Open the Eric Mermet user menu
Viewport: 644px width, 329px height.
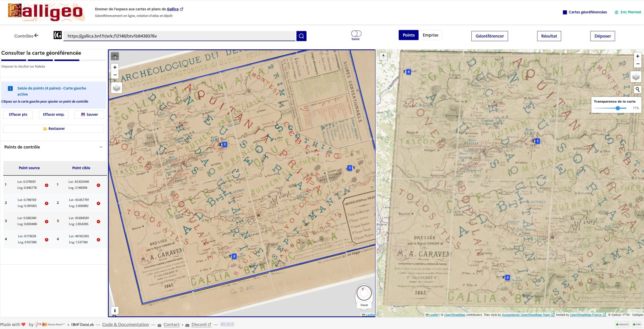[x=628, y=12]
